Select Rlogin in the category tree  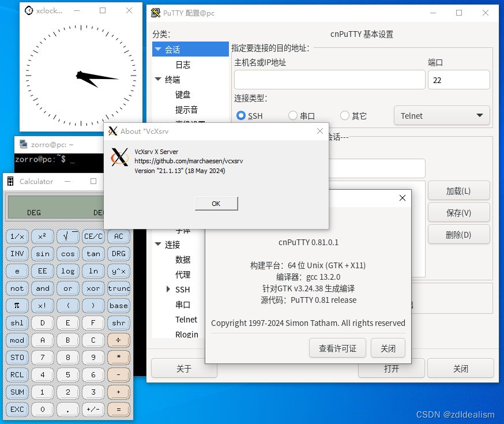[187, 335]
